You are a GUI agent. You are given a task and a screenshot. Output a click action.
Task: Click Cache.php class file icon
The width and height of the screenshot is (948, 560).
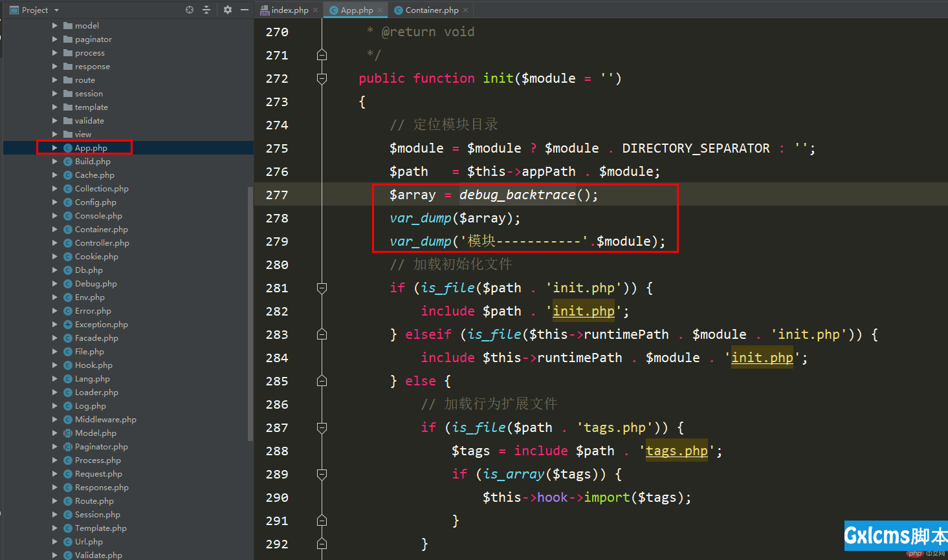point(68,175)
